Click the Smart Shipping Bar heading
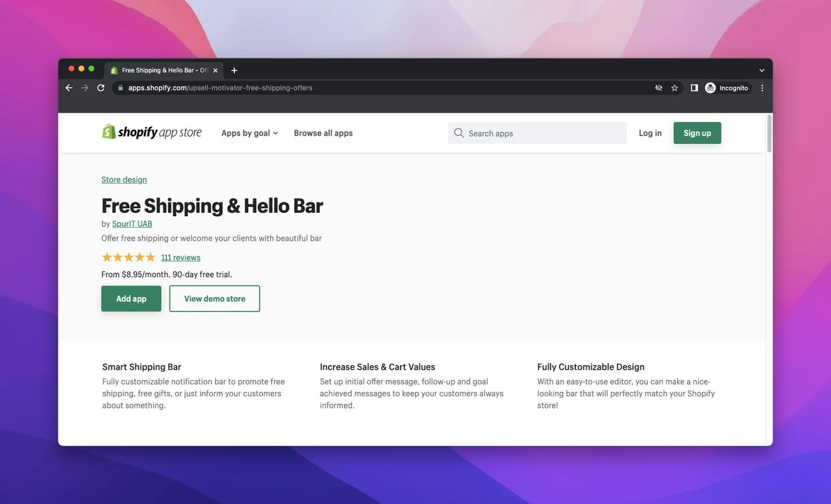831x504 pixels. [x=142, y=366]
